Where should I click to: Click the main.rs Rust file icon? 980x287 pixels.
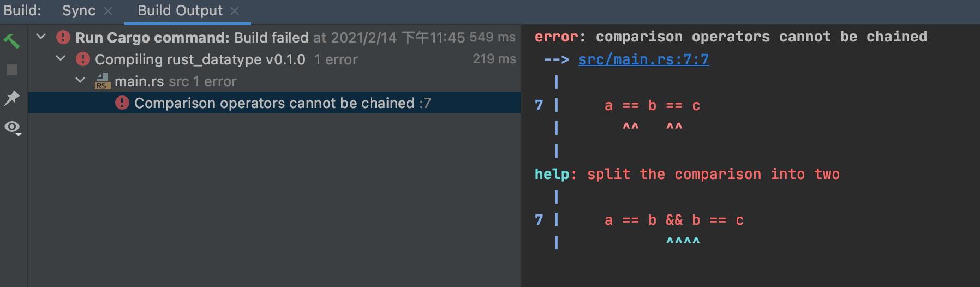pos(103,81)
